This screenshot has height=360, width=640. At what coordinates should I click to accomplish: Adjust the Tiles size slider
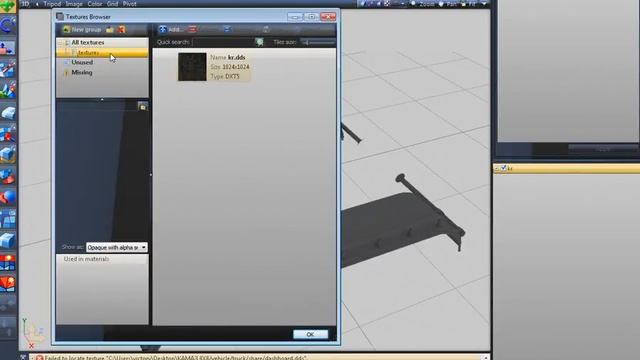(x=318, y=42)
